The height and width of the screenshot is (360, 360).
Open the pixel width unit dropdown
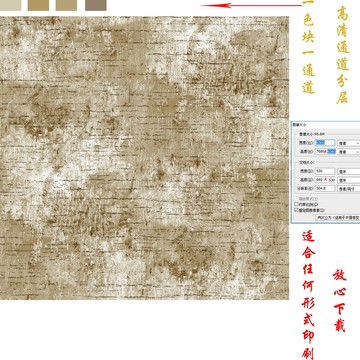pos(349,143)
